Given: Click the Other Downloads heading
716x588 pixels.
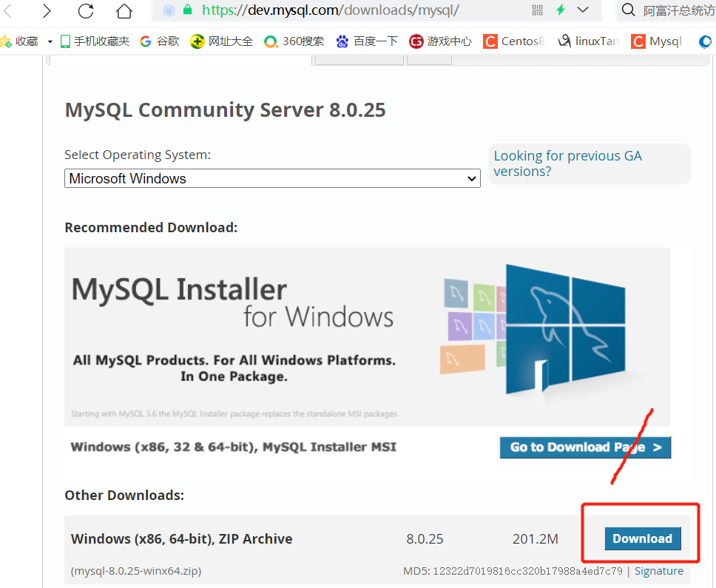Looking at the screenshot, I should 124,496.
